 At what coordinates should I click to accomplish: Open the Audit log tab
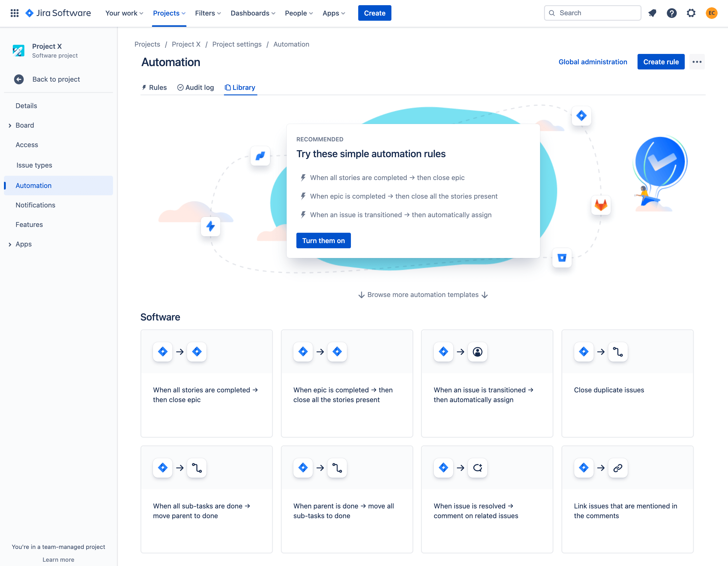pyautogui.click(x=195, y=87)
